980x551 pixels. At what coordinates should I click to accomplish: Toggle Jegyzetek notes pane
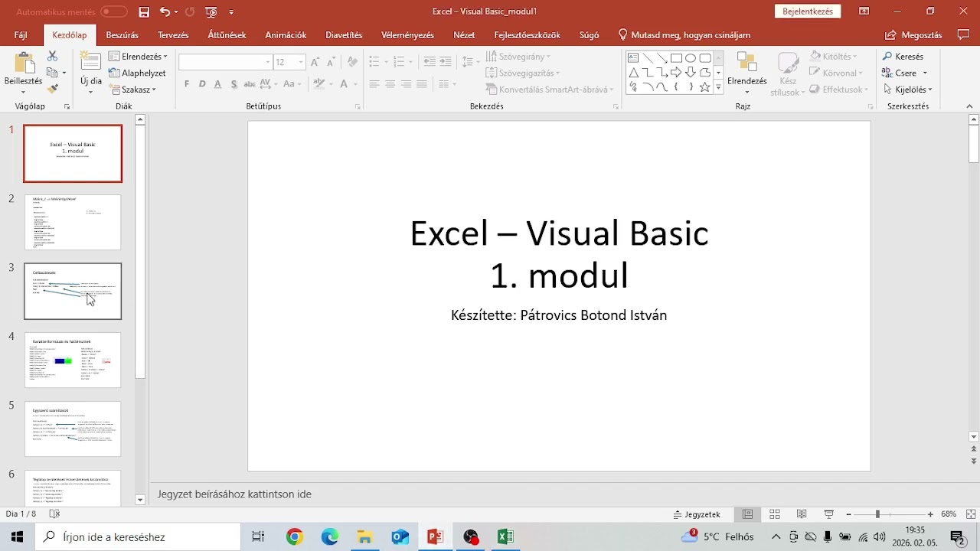pyautogui.click(x=697, y=514)
